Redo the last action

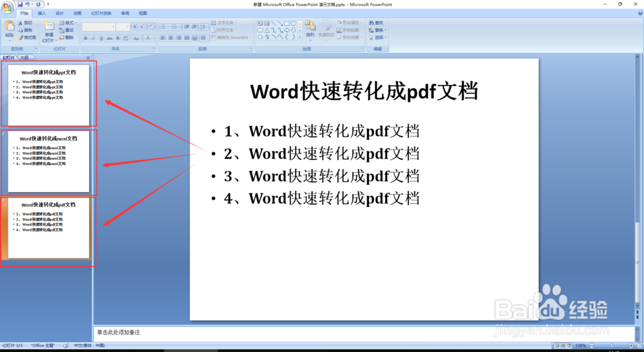pos(38,4)
